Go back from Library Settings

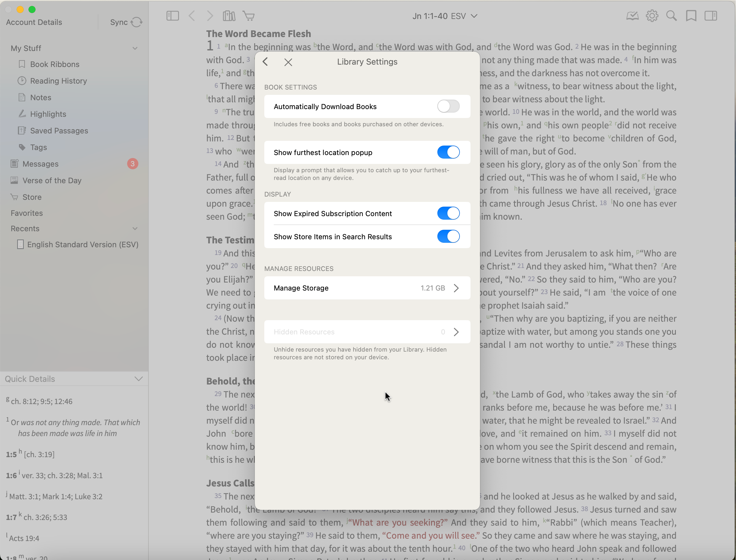click(265, 62)
